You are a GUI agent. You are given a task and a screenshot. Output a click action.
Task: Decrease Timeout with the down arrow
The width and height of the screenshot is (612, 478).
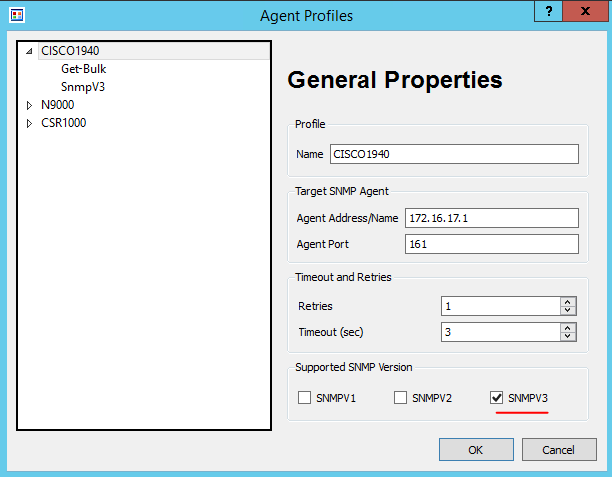click(x=568, y=337)
